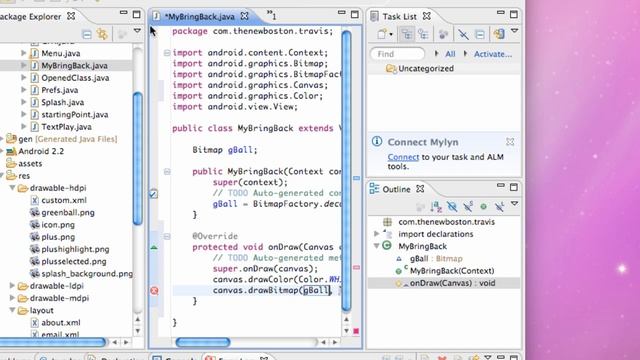Screen dimensions: 640x360
Task: Toggle Hide Completed Tasks in Task List
Action: (463, 34)
